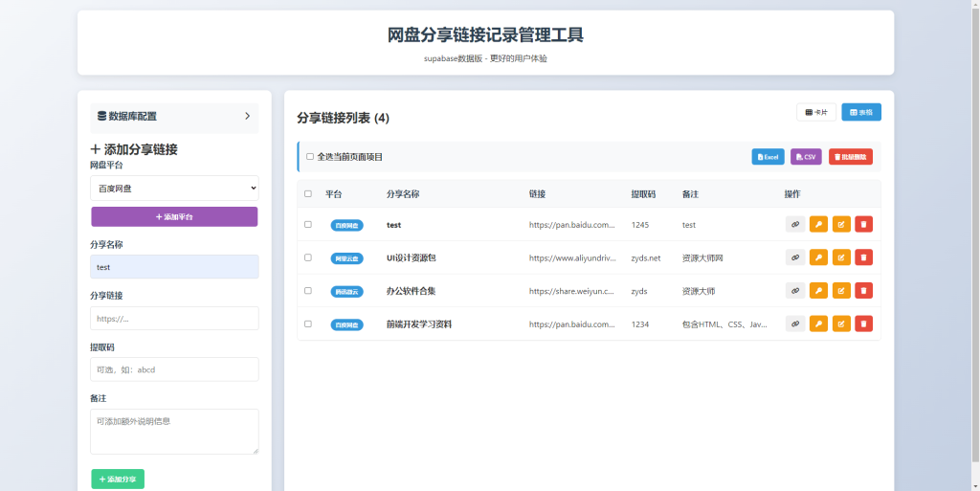Focus the 备注 textarea
This screenshot has width=980, height=491.
click(174, 432)
